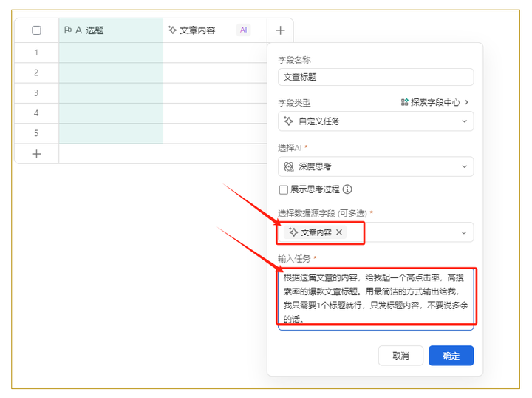This screenshot has width=532, height=398.
Task: Click the plus icon to add new column
Action: coord(280,30)
